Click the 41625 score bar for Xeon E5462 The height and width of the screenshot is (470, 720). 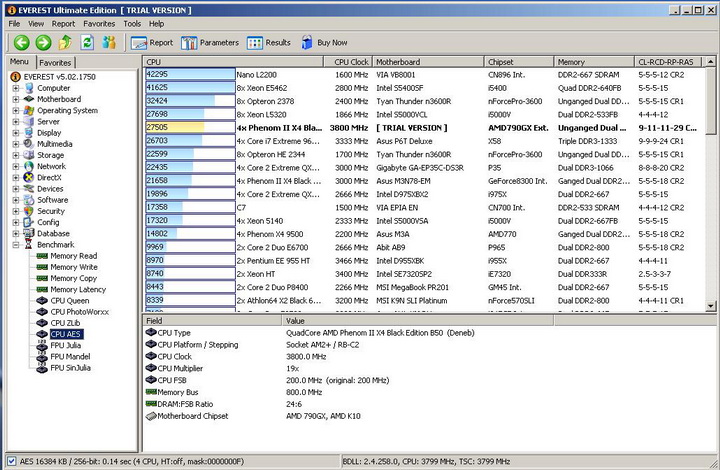click(190, 88)
